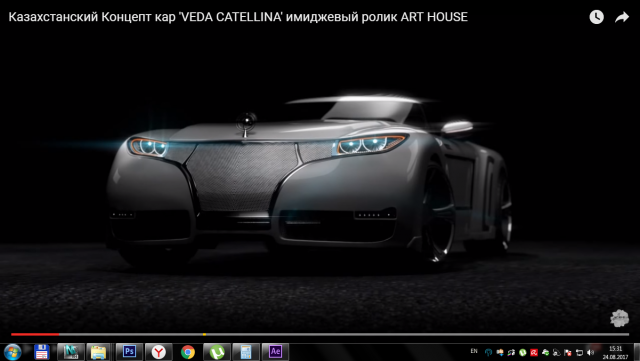The height and width of the screenshot is (361, 640).
Task: Open the Windows Start menu
Action: [12, 352]
